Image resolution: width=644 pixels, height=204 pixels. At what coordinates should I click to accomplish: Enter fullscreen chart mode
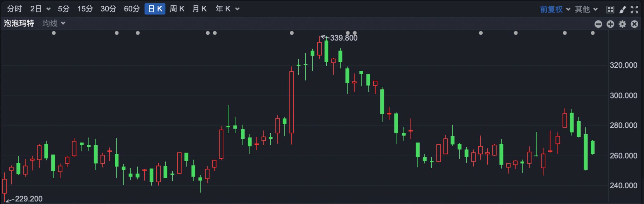[x=634, y=9]
